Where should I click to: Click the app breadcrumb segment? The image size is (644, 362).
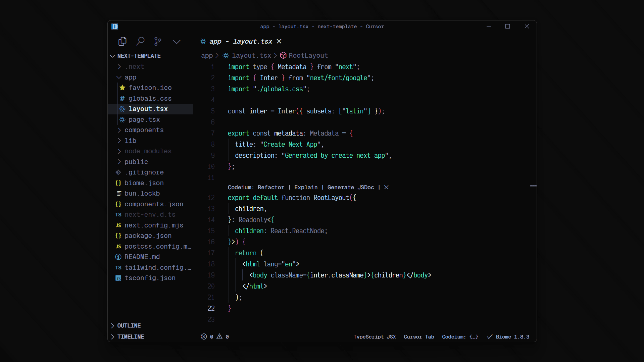pos(207,56)
